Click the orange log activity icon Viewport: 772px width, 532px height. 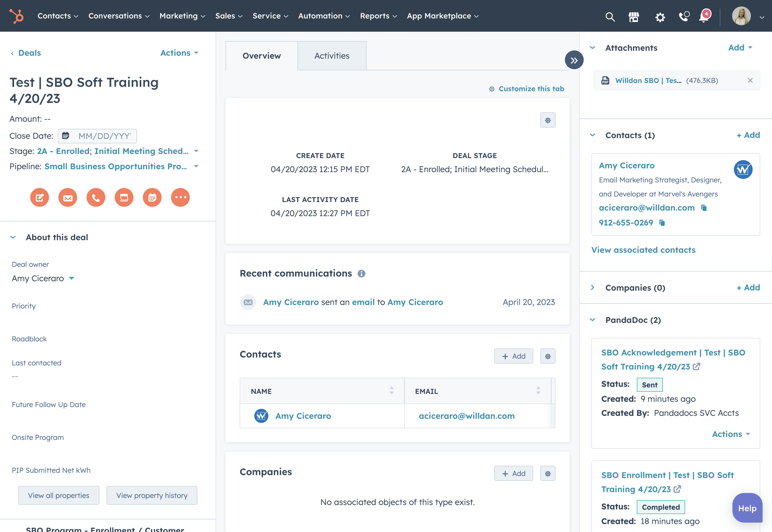click(x=124, y=197)
